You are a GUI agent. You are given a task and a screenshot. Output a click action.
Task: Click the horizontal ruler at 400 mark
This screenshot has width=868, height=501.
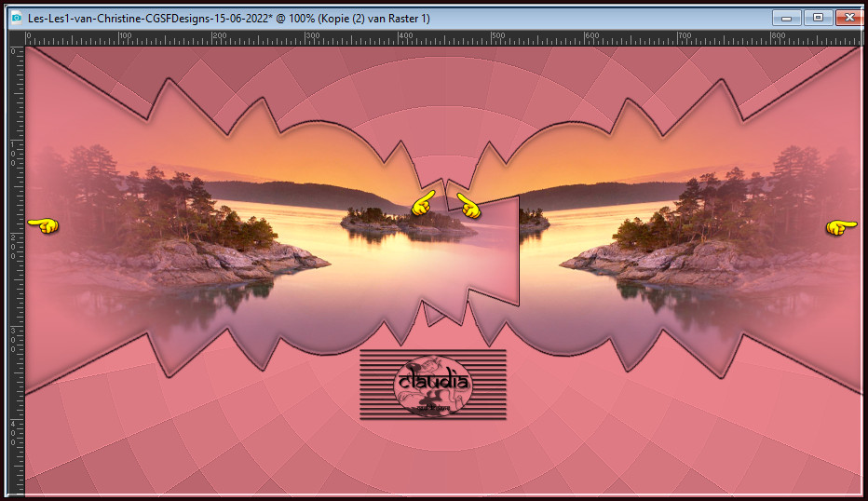point(406,36)
